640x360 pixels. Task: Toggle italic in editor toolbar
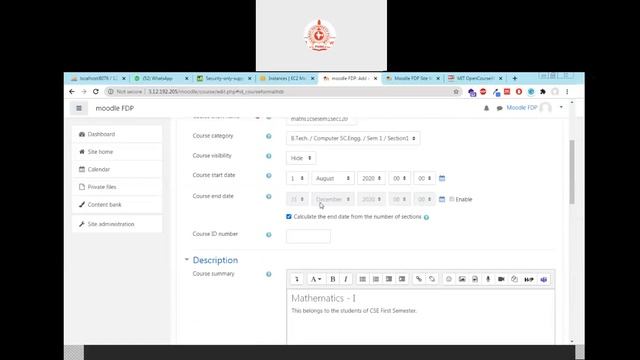click(x=346, y=279)
